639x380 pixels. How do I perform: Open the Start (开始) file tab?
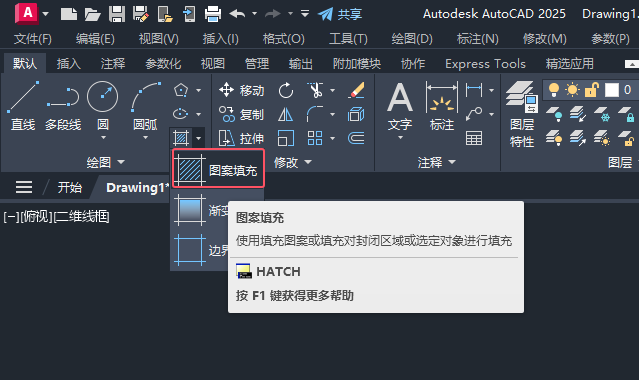70,188
